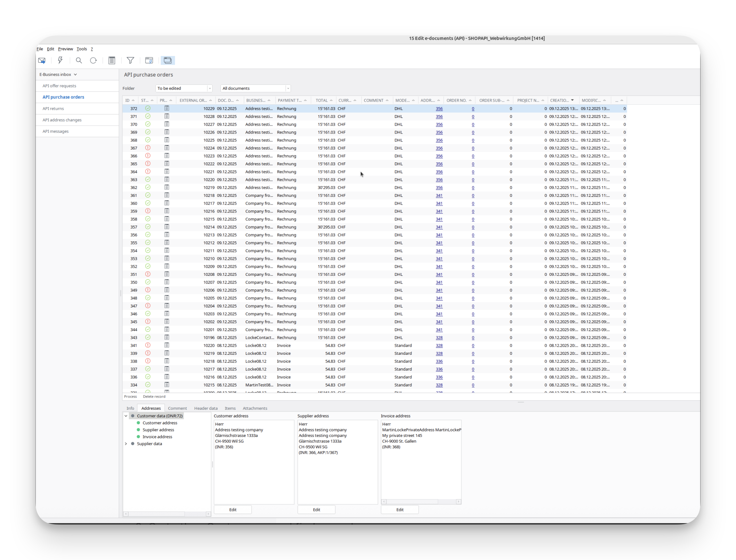Image resolution: width=736 pixels, height=560 pixels.
Task: Click the magnifying glass search icon
Action: point(79,61)
